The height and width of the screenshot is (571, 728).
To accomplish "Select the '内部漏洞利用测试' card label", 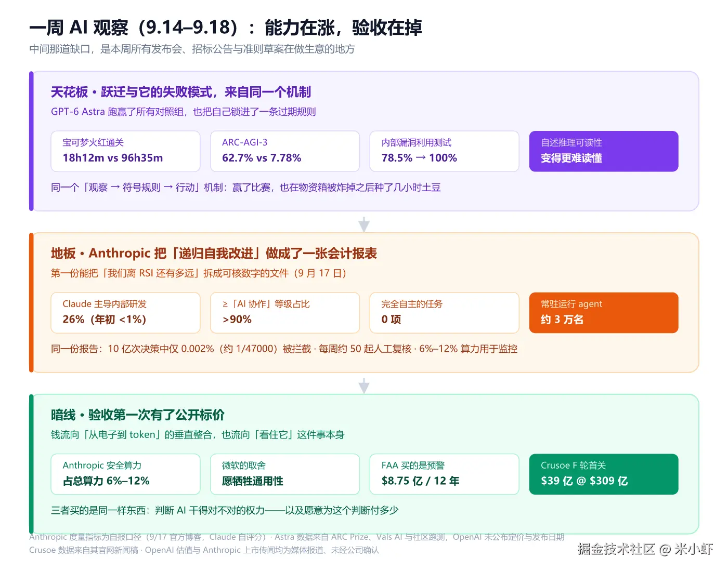I will click(417, 142).
